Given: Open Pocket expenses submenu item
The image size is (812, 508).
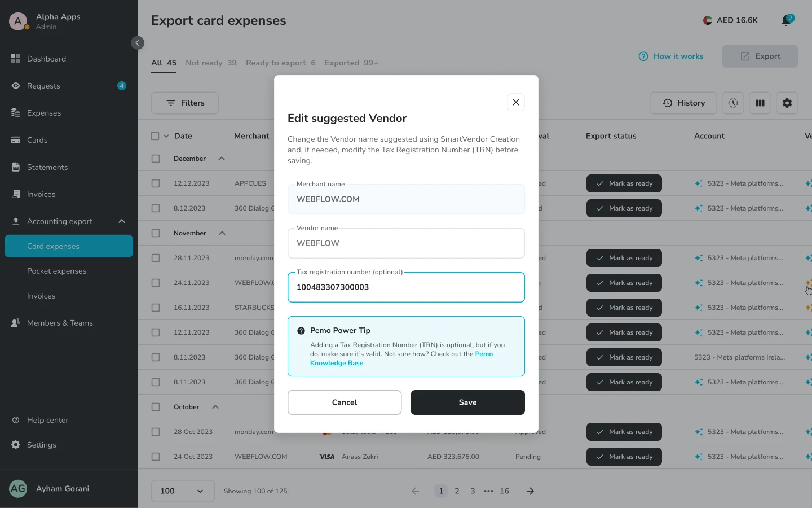Looking at the screenshot, I should pos(69,271).
